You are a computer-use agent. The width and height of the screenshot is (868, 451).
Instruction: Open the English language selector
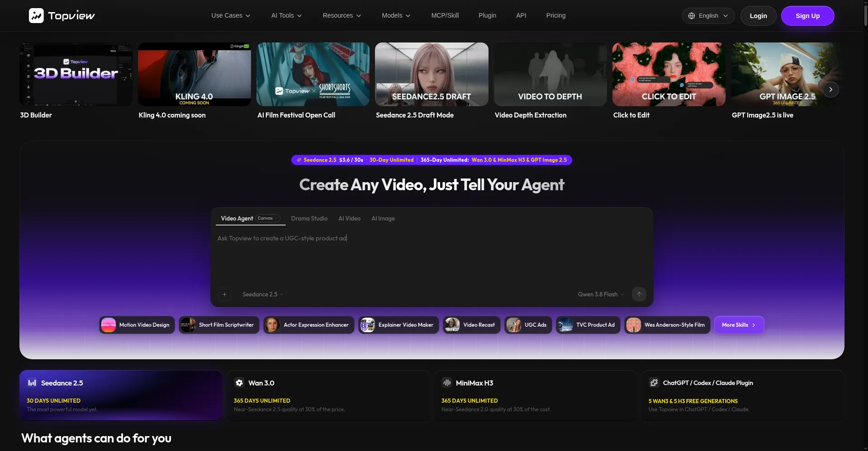click(x=708, y=16)
